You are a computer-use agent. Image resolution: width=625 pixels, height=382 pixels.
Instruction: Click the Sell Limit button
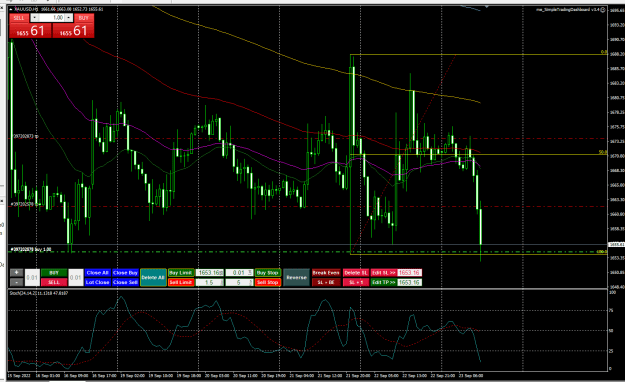coord(181,282)
